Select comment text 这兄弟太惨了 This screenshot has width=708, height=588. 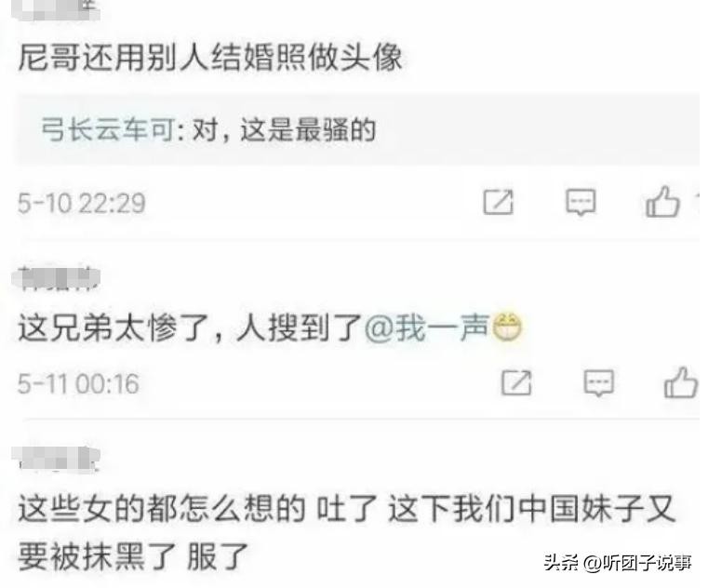tap(114, 327)
